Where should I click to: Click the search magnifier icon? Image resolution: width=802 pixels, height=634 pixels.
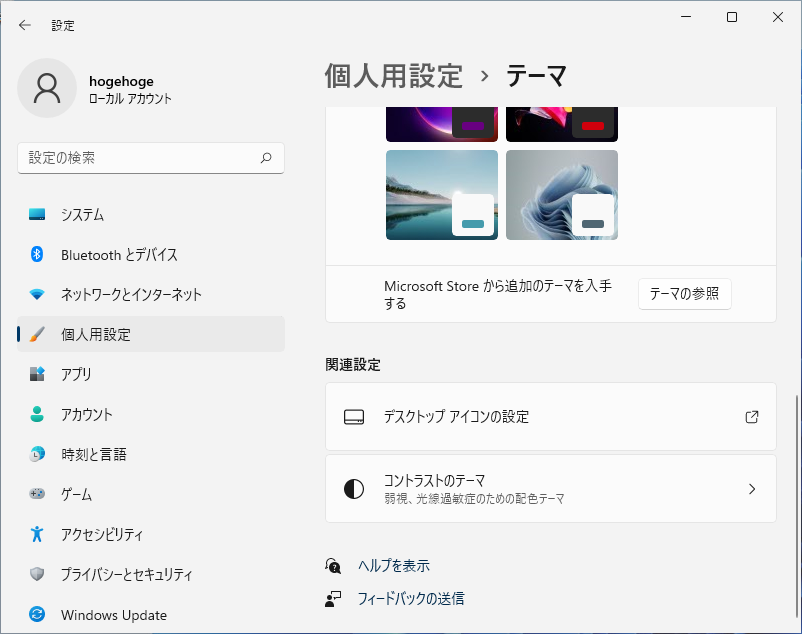pyautogui.click(x=266, y=158)
